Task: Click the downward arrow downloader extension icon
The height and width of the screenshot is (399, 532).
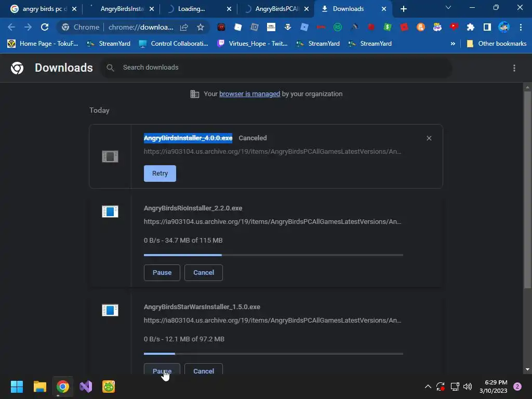Action: (288, 27)
